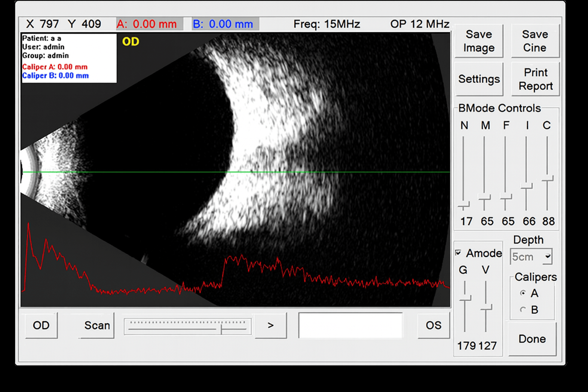Click Print Report

(535, 79)
